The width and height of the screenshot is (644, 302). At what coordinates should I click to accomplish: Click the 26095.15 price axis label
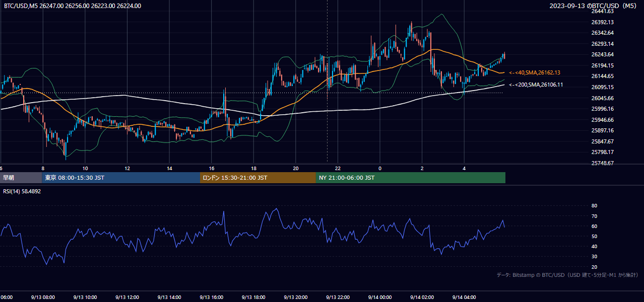(x=602, y=87)
